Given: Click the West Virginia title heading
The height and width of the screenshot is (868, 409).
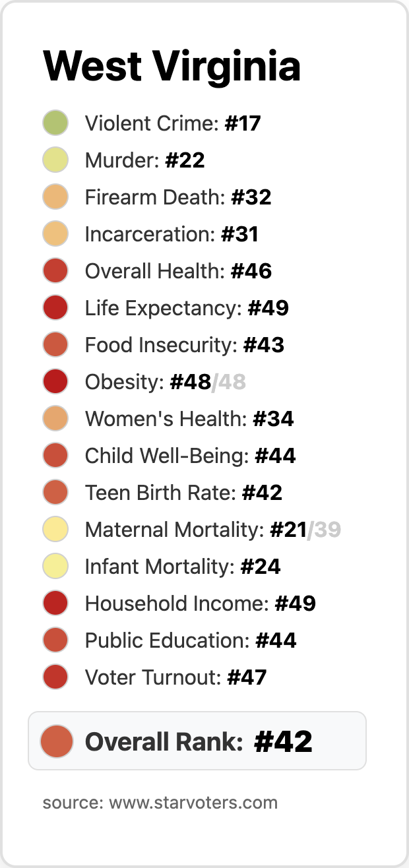Looking at the screenshot, I should click(x=172, y=66).
